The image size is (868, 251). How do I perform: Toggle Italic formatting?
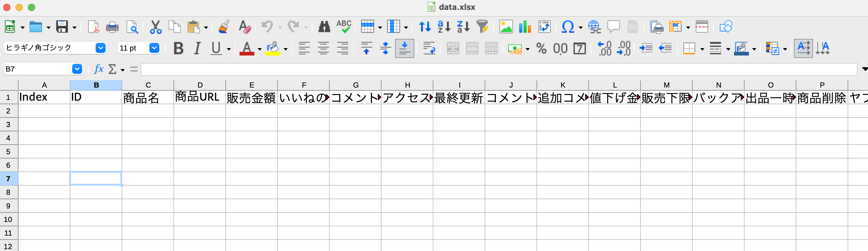coord(197,48)
